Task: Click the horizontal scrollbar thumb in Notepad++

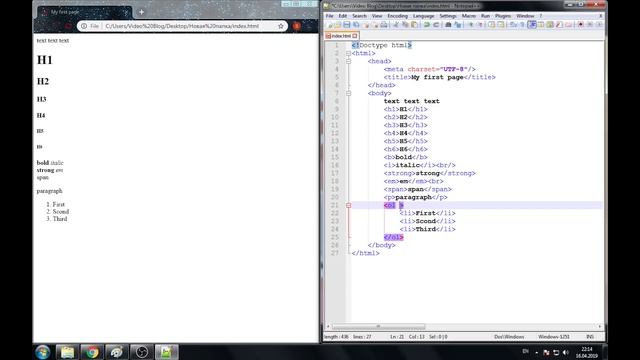Action: [x=378, y=327]
